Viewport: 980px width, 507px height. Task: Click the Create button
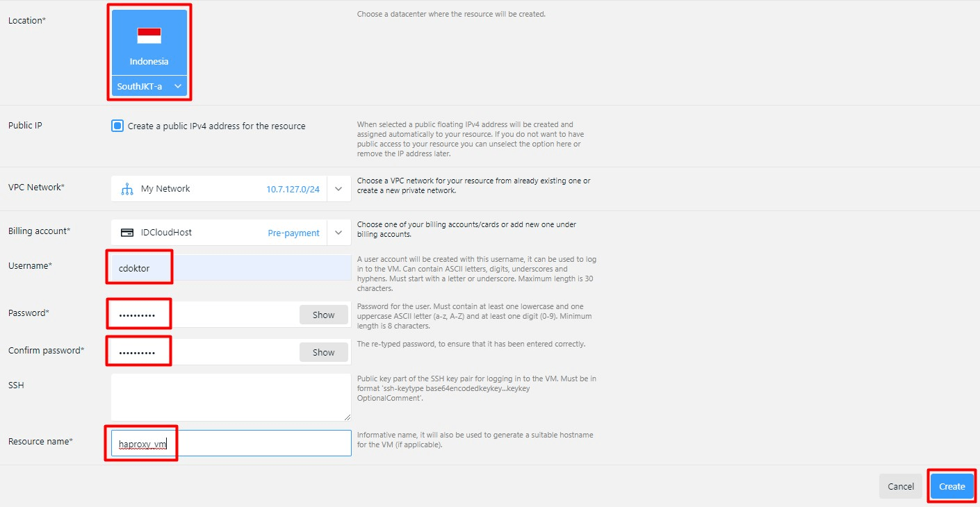[x=952, y=486]
